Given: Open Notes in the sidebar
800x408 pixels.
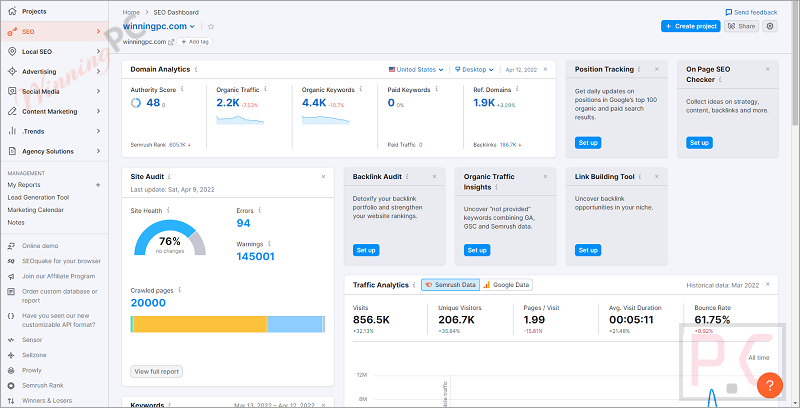Looking at the screenshot, I should (x=16, y=223).
